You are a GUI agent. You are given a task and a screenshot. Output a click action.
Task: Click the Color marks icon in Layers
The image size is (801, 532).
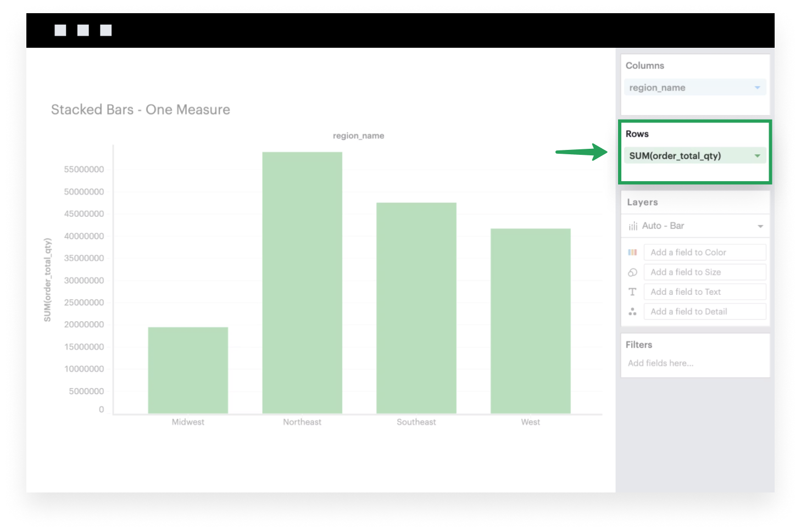point(632,253)
